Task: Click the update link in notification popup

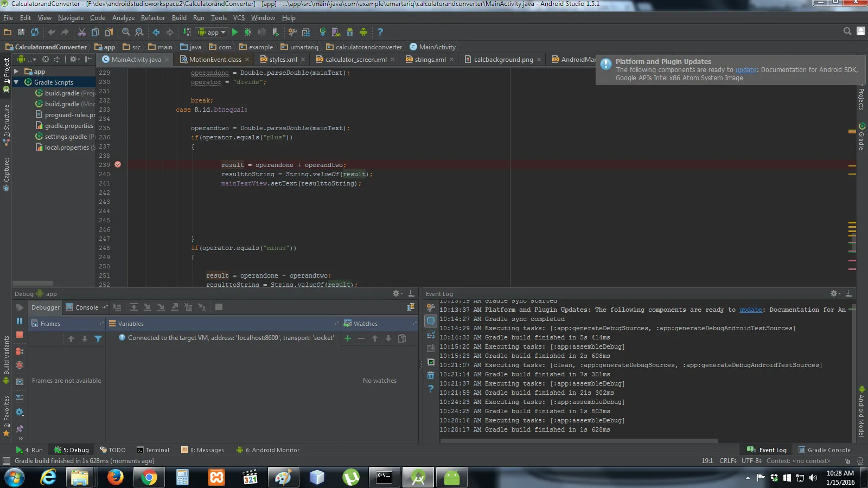Action: point(746,70)
